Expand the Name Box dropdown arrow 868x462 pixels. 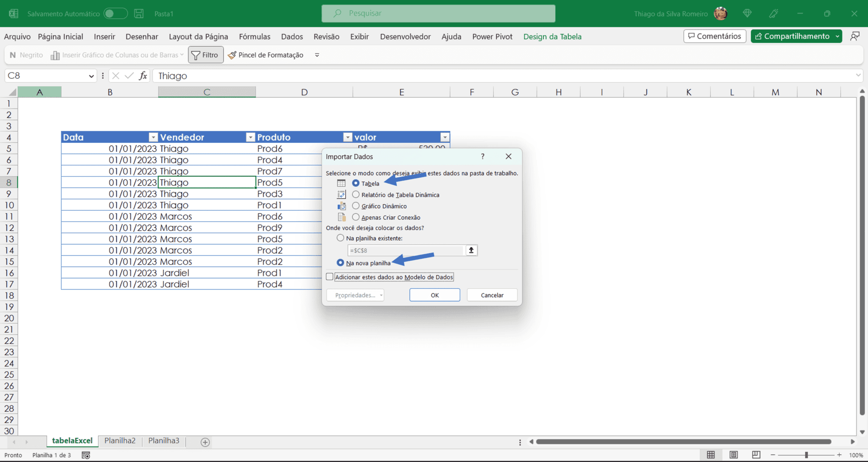[91, 76]
